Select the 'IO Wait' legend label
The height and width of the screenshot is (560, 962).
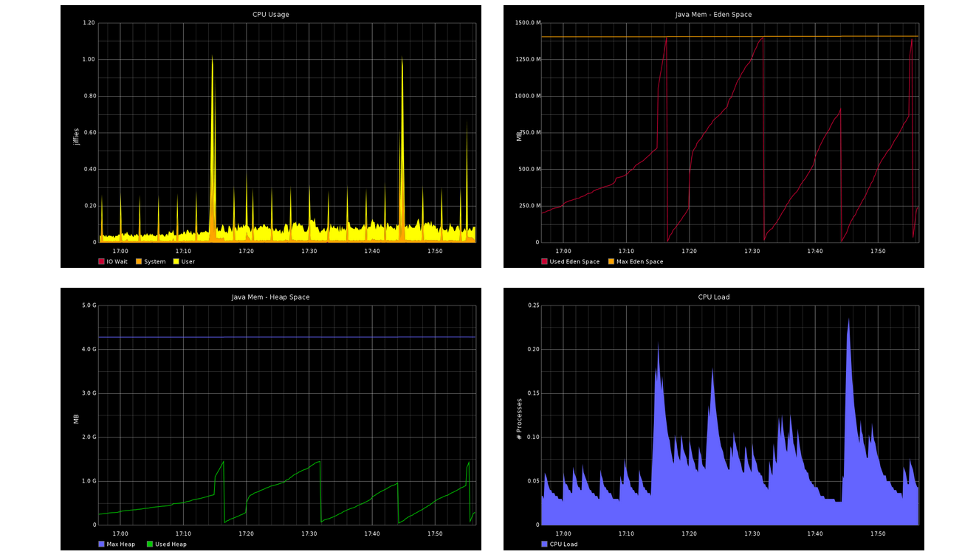tap(117, 262)
